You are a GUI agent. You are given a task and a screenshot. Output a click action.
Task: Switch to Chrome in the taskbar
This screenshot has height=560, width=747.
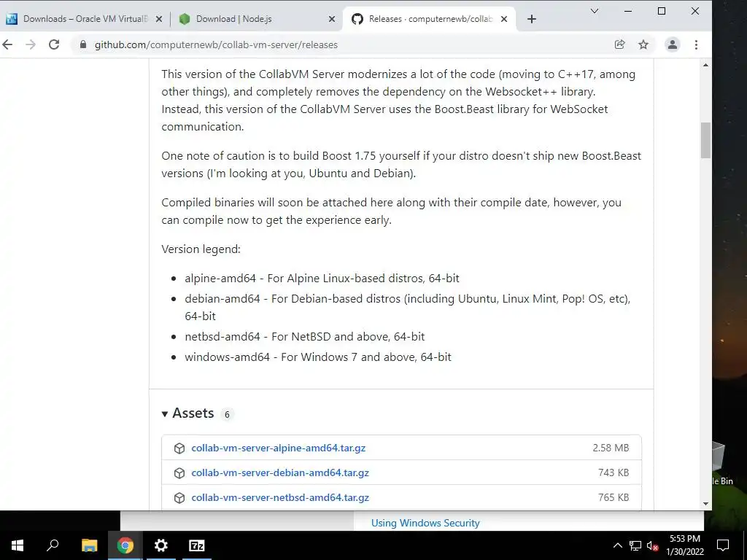pos(125,545)
